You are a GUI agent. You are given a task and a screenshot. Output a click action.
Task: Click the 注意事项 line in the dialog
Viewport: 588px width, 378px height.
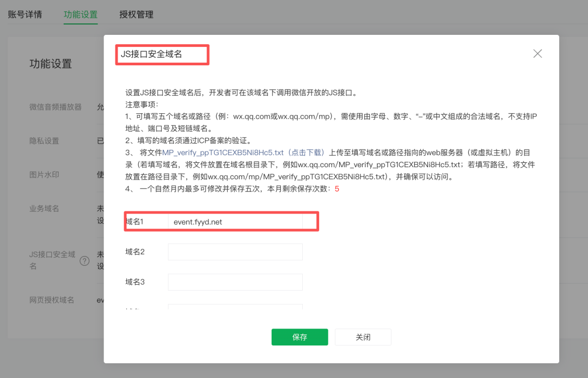142,105
